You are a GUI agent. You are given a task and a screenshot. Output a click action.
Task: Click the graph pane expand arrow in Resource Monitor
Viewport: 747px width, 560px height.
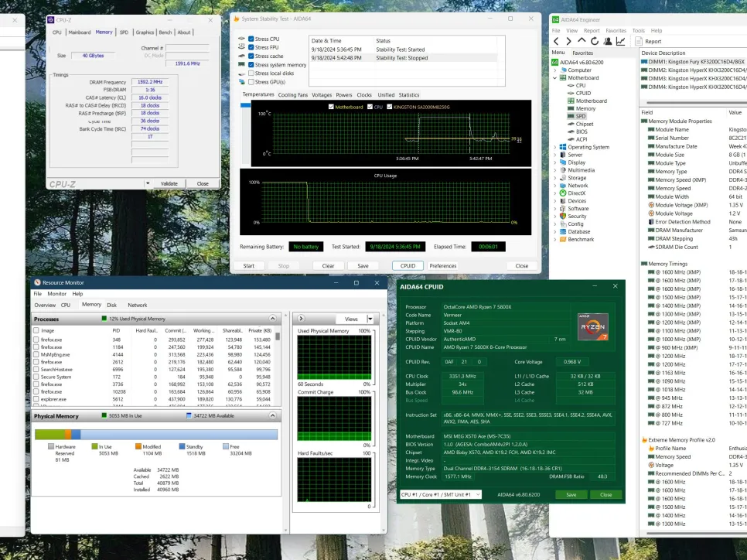(301, 319)
